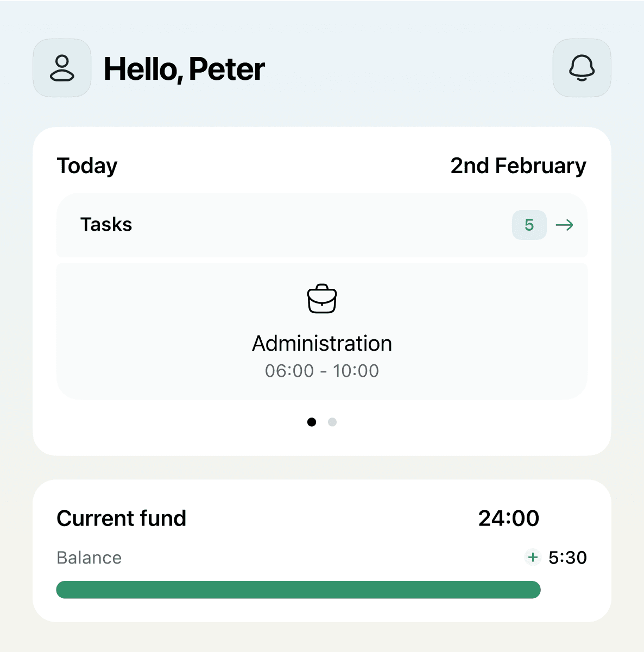The height and width of the screenshot is (652, 644).
Task: Switch to the second grey carousel dot
Action: (x=332, y=422)
